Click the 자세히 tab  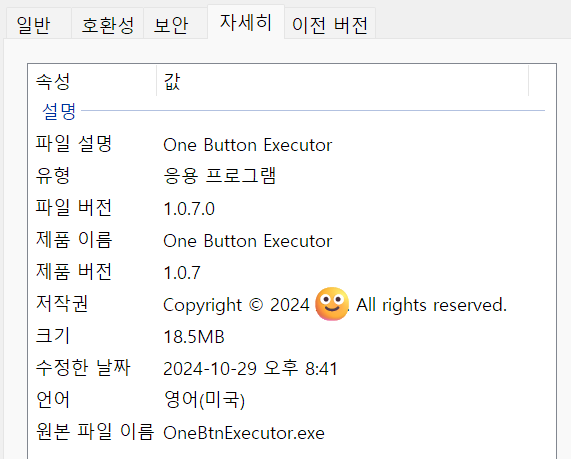[x=246, y=22]
